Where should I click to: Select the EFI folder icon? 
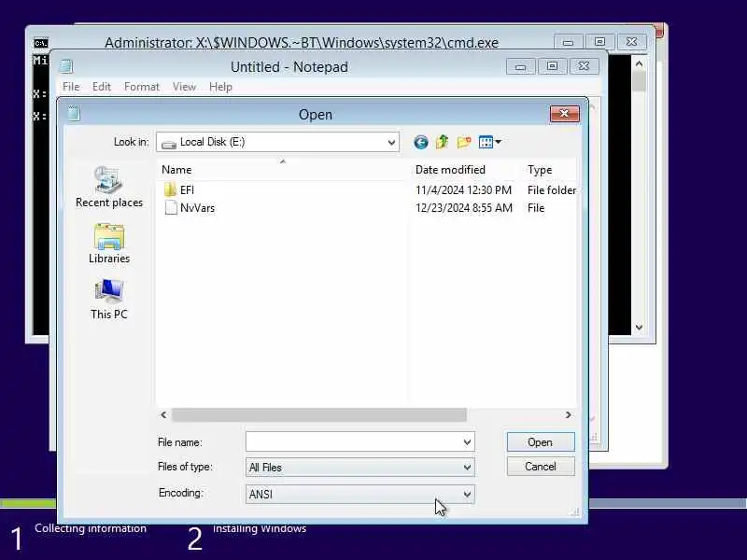click(170, 190)
